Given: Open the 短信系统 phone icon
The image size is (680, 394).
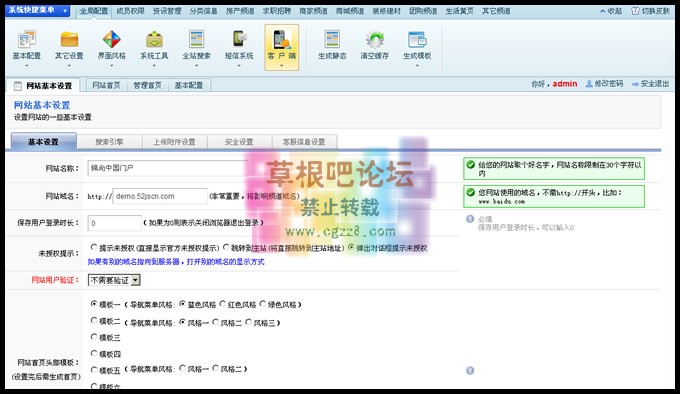Looking at the screenshot, I should click(x=239, y=39).
